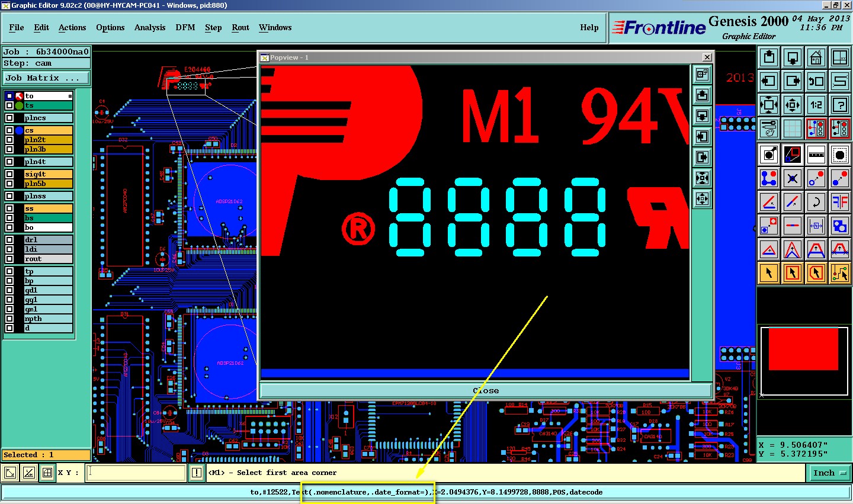Click the blue color dot beside cs
Screen dimensions: 853x504
(20, 130)
